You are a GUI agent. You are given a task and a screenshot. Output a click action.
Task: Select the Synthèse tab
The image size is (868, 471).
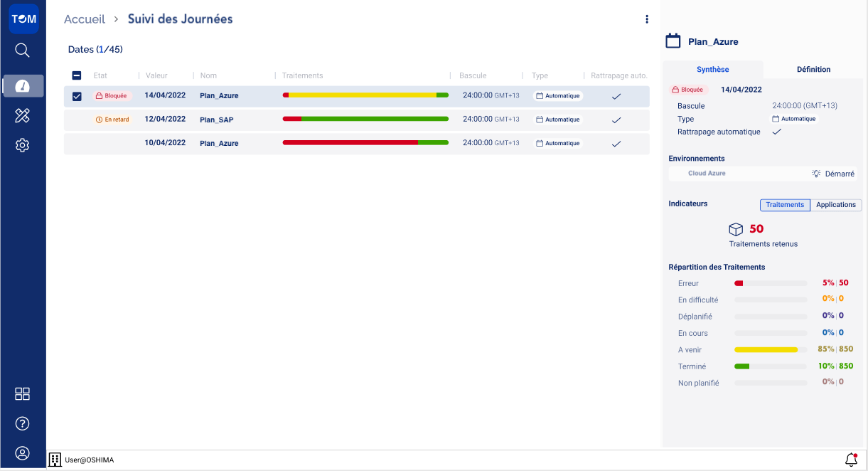[x=712, y=69]
